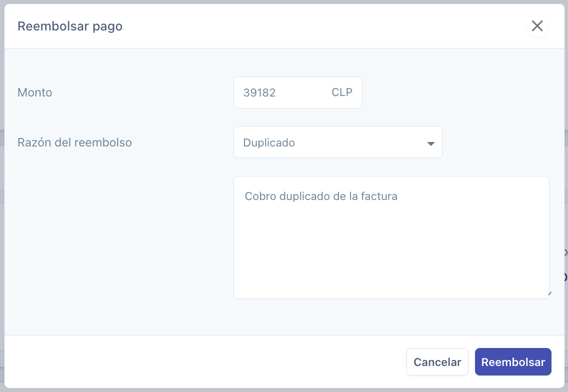Click the refund note text area
Image resolution: width=568 pixels, height=392 pixels.
pos(391,237)
